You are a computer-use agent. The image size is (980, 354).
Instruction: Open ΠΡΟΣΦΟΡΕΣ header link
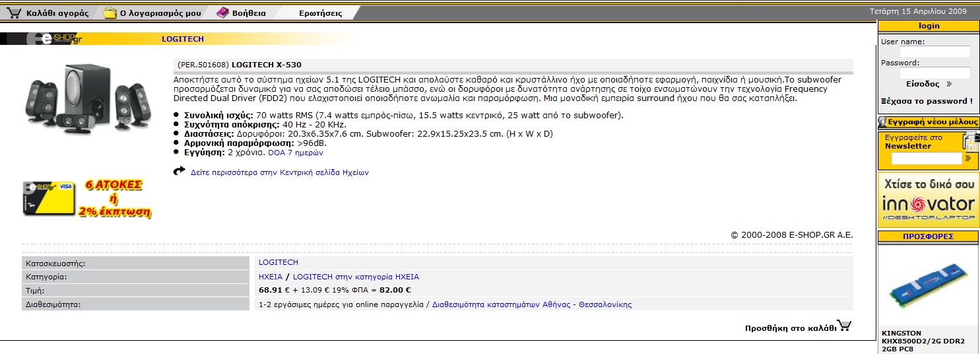(x=929, y=236)
